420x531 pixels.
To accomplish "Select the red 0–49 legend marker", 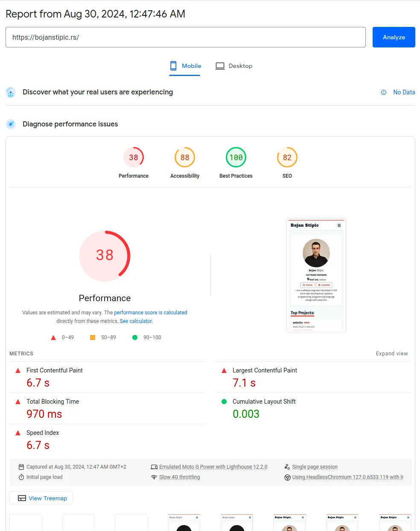I will click(53, 337).
